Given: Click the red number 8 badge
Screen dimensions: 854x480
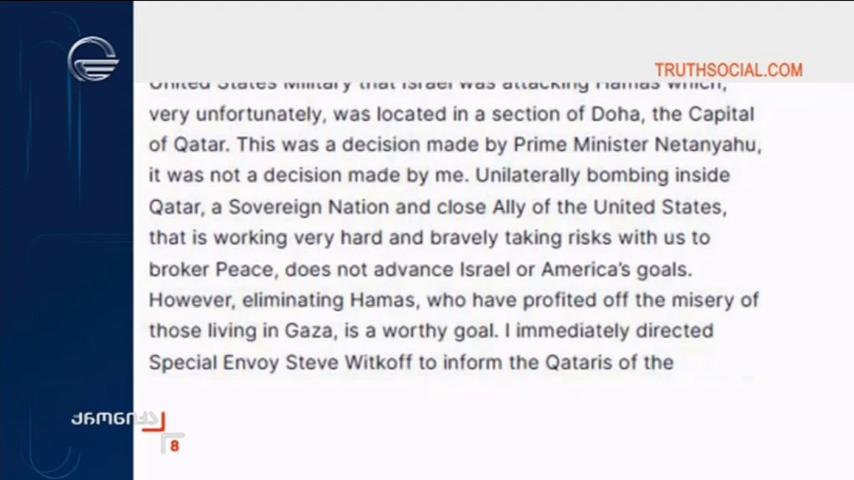Looking at the screenshot, I should (174, 446).
